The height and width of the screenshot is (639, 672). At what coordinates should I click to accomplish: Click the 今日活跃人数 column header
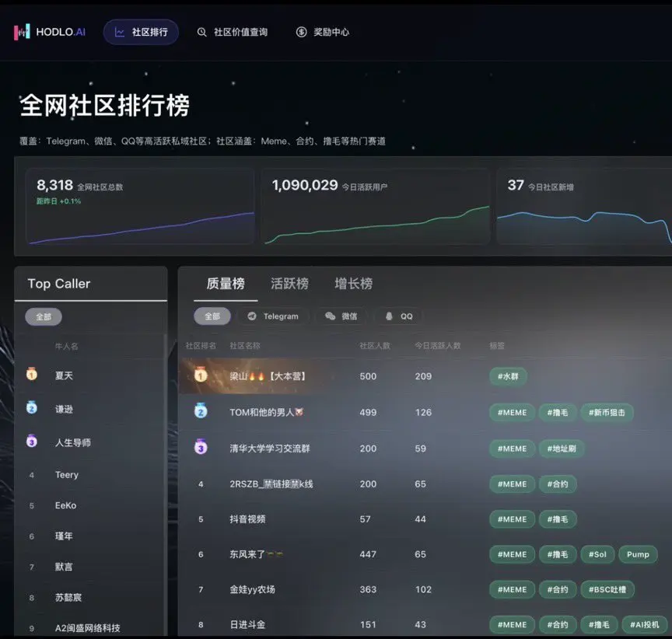pyautogui.click(x=438, y=346)
